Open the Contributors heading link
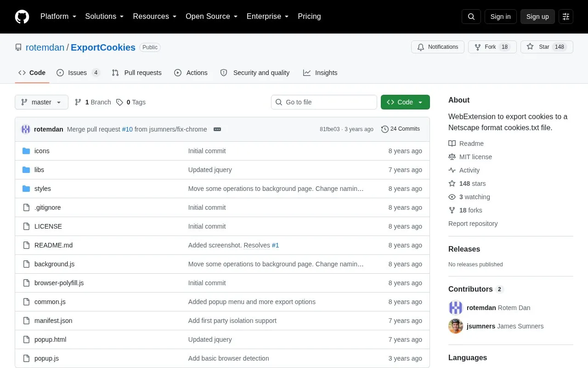 pyautogui.click(x=476, y=289)
